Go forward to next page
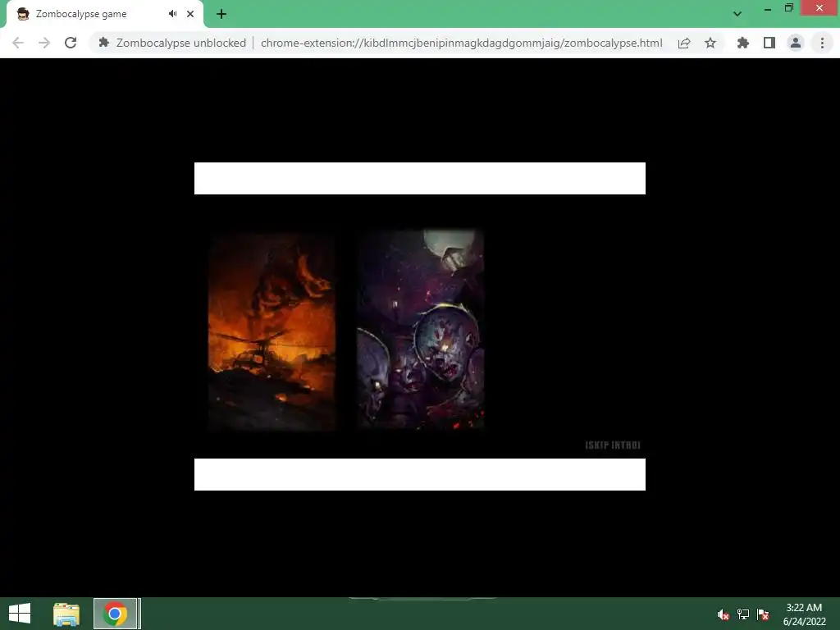 pyautogui.click(x=44, y=43)
